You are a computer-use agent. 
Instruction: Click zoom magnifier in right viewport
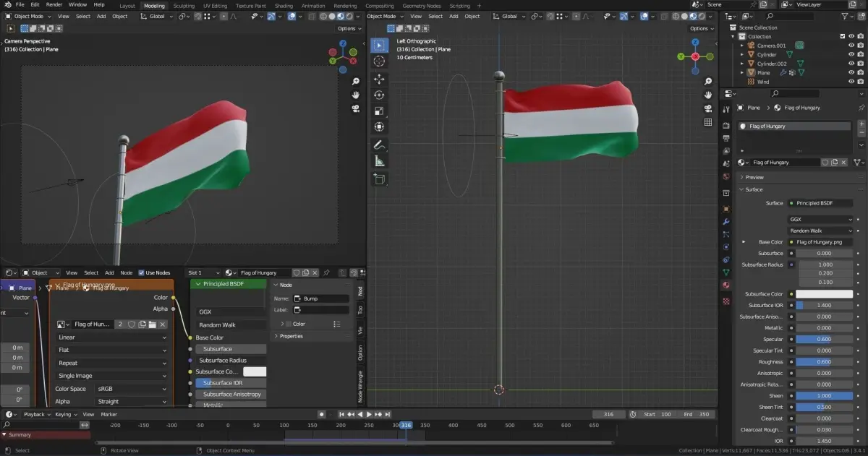[x=708, y=81]
